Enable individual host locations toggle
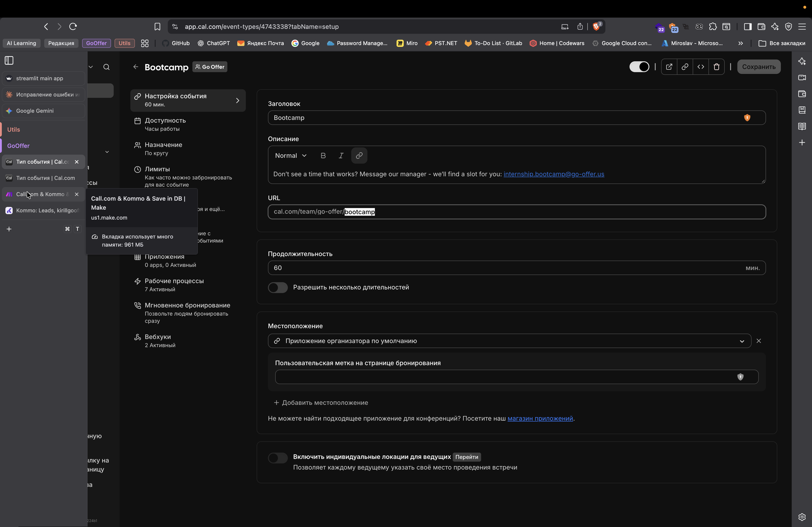The image size is (812, 527). point(278,458)
